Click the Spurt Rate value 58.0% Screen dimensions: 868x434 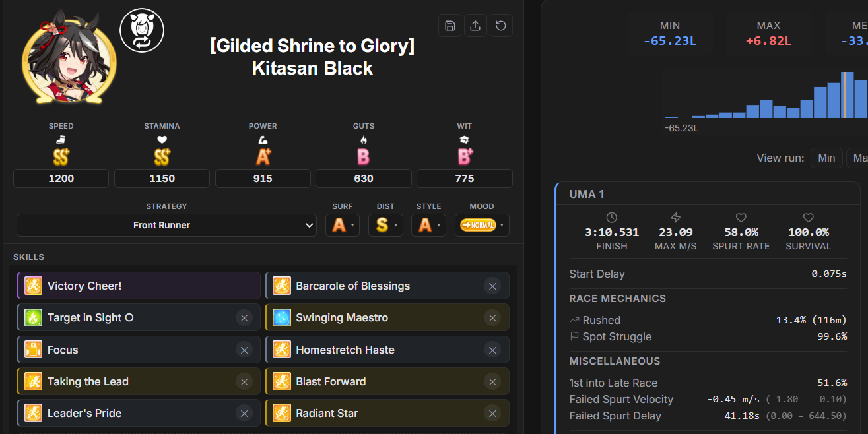741,232
